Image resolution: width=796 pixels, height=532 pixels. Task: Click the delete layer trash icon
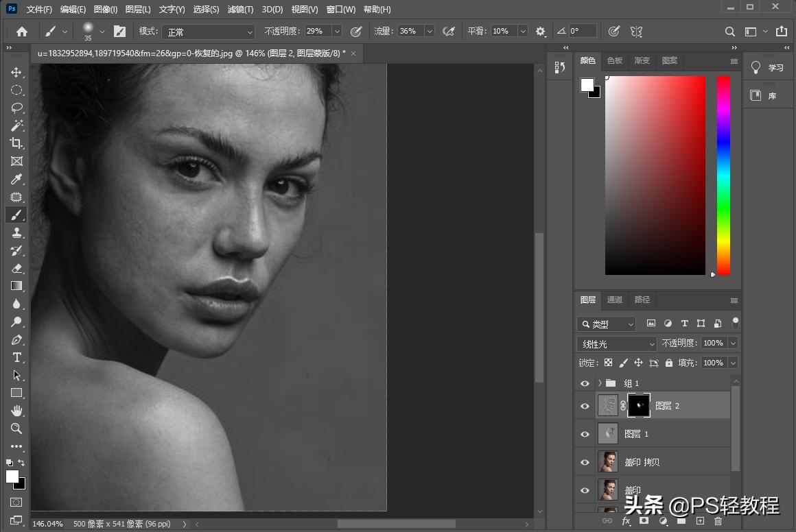[x=718, y=521]
